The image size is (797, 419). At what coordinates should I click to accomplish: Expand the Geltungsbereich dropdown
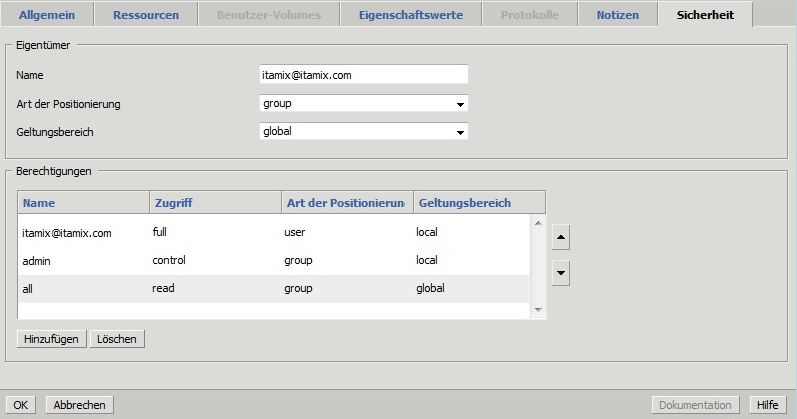pos(460,132)
